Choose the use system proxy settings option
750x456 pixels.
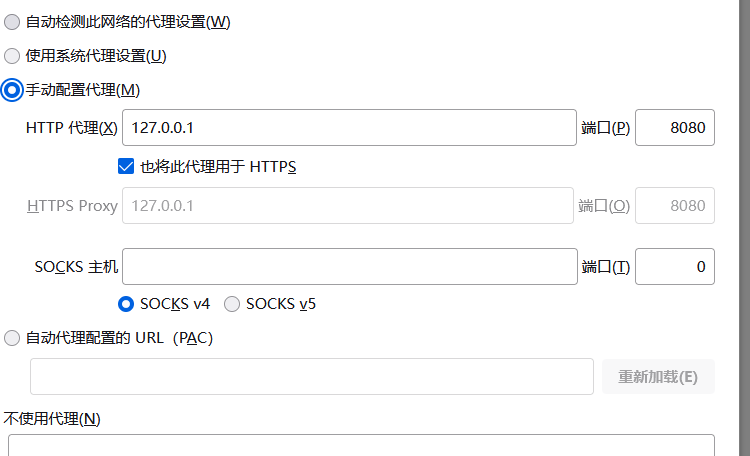12,56
